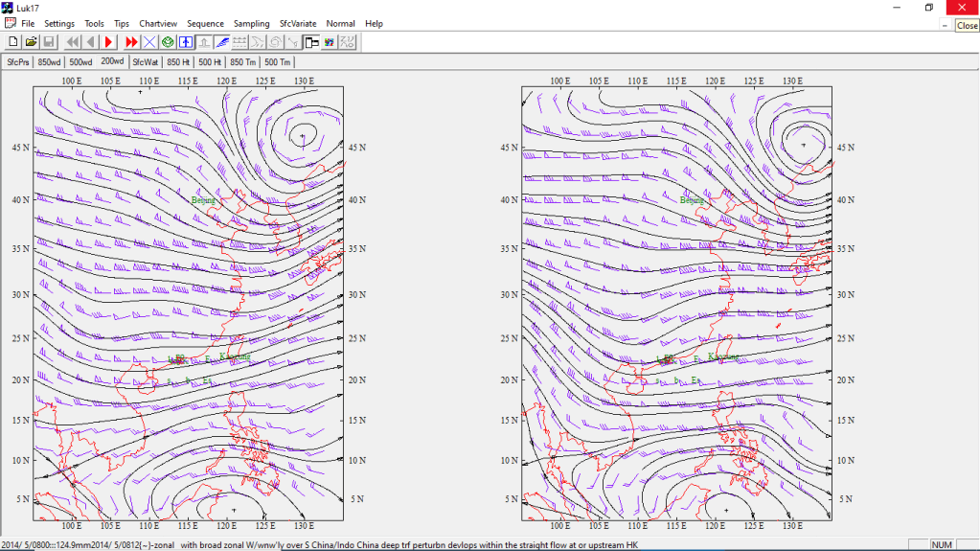Expand the Settings menu

(59, 23)
